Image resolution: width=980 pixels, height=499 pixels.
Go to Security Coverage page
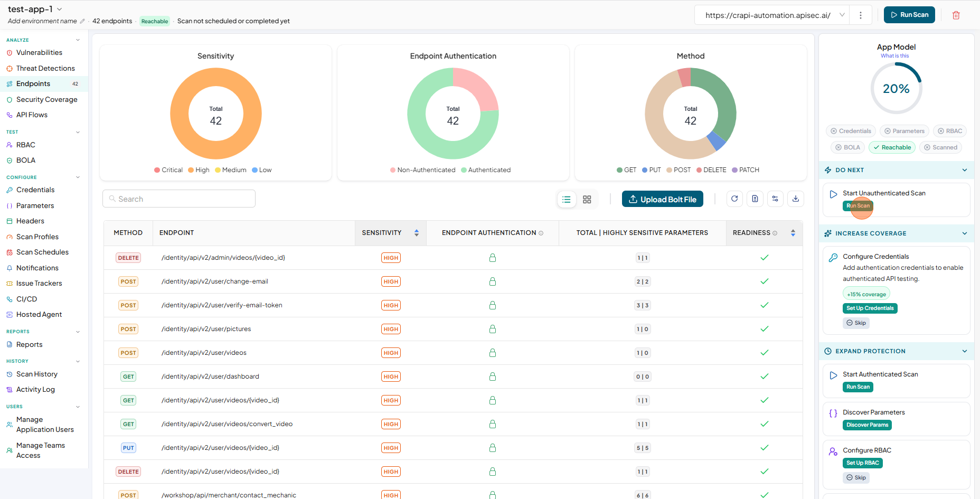coord(46,99)
